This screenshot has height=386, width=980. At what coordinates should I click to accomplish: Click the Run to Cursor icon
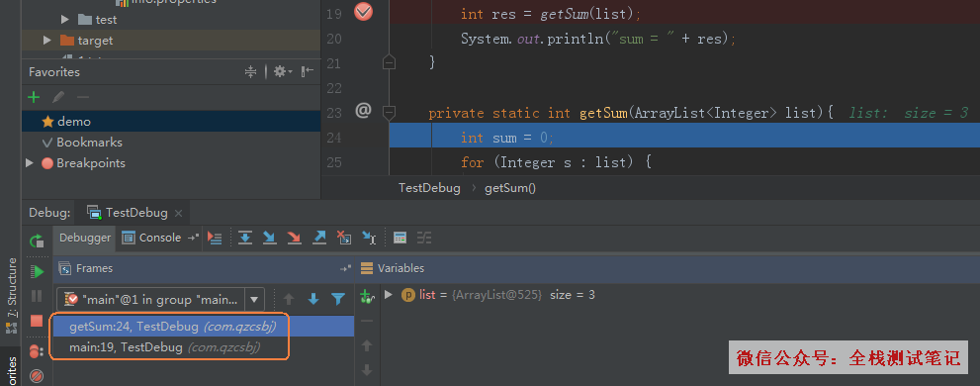pos(369,238)
